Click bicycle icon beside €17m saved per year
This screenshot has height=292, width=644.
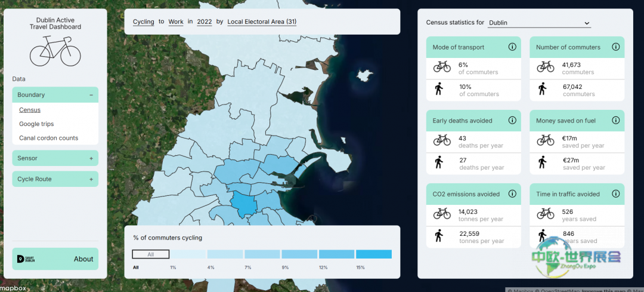[546, 141]
